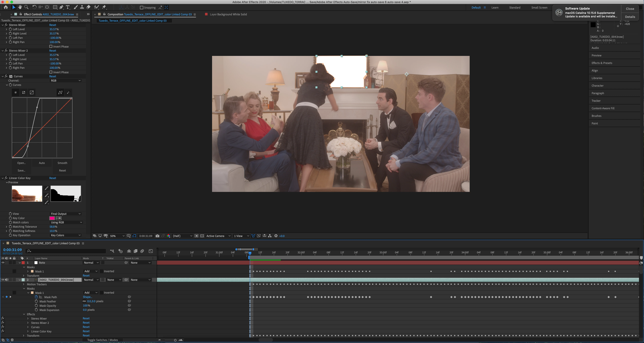Select the Puppet Pin tool
This screenshot has height=343, width=644.
pos(104,7)
